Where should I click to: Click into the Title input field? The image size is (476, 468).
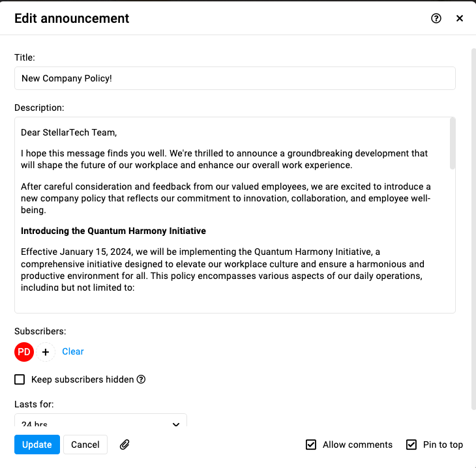(235, 78)
